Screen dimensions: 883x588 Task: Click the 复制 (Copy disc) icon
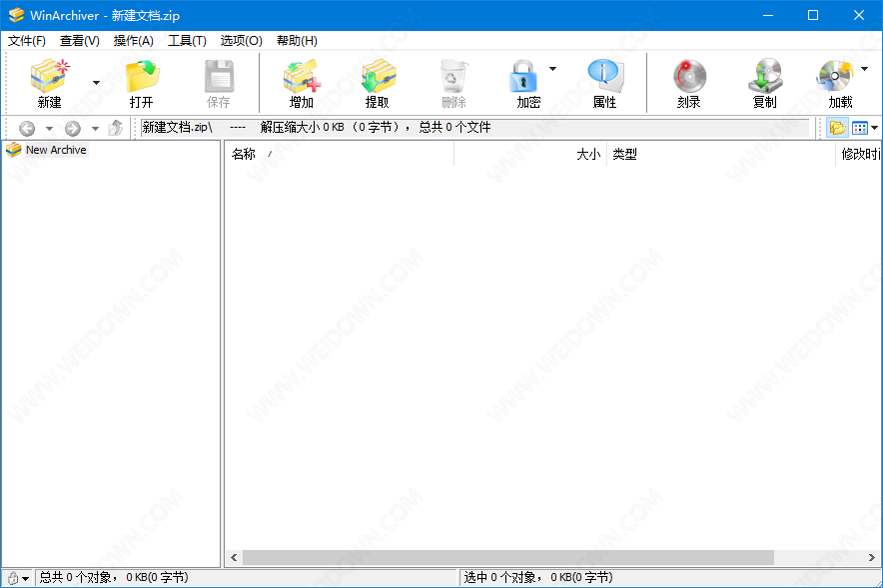point(765,76)
